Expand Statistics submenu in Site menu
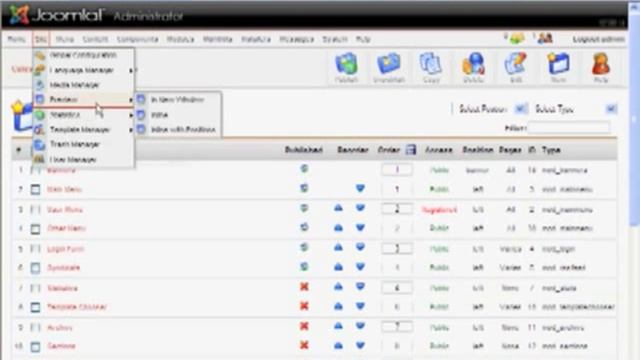640x360 pixels. tap(84, 115)
